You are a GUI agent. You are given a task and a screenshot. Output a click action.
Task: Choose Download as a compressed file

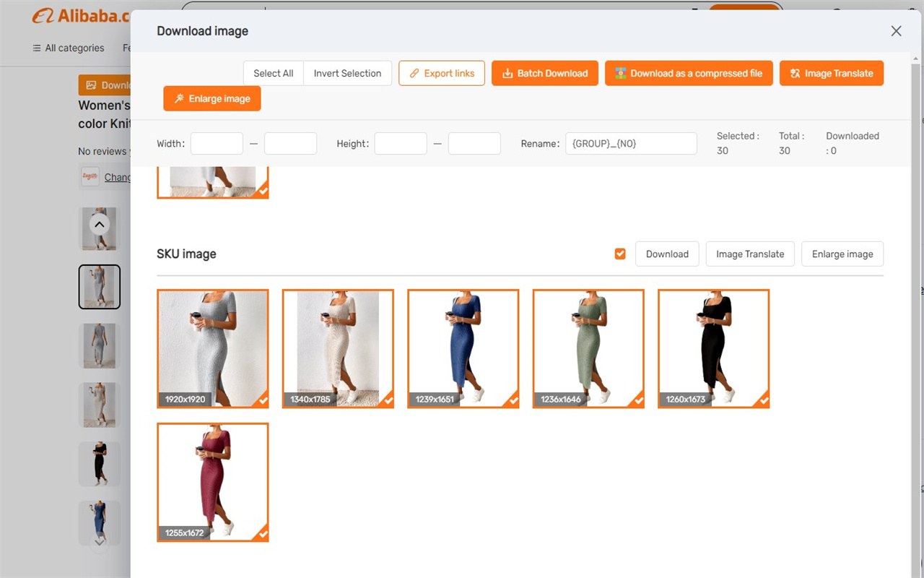(689, 73)
